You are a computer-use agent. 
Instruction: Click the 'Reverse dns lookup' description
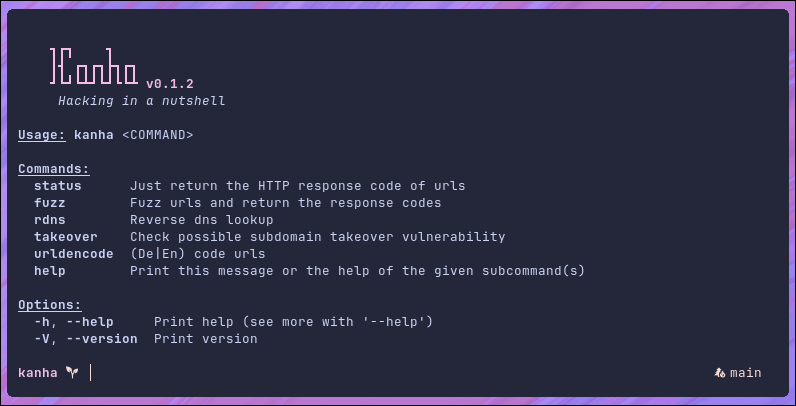(202, 220)
